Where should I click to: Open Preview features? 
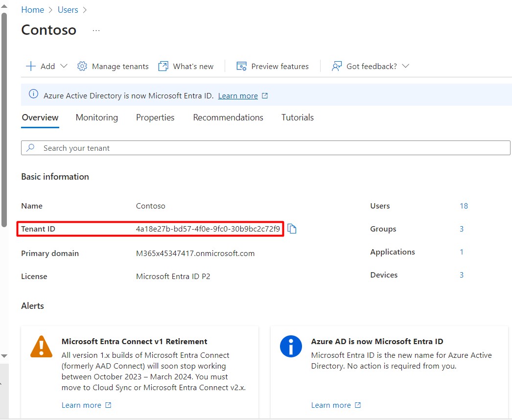(x=280, y=66)
